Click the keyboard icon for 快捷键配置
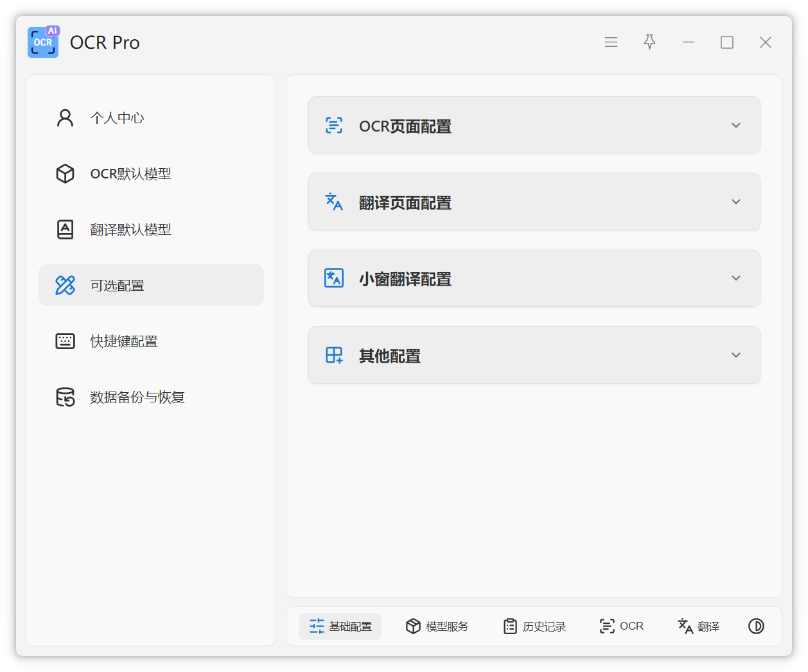 (x=66, y=341)
